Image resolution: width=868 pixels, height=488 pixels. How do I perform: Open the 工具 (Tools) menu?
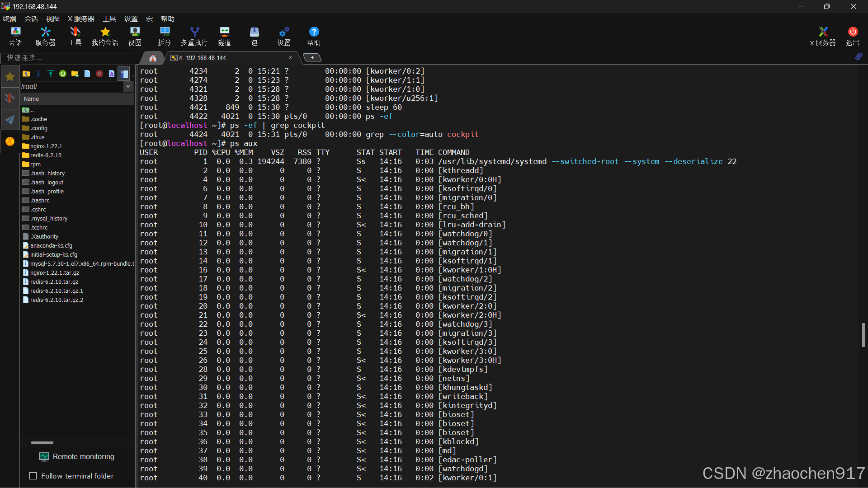coord(108,19)
